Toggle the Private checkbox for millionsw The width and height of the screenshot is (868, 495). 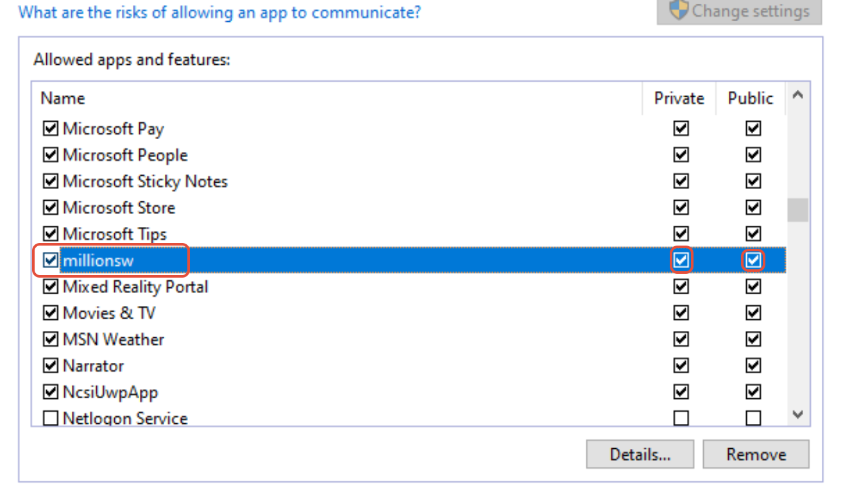(x=681, y=260)
